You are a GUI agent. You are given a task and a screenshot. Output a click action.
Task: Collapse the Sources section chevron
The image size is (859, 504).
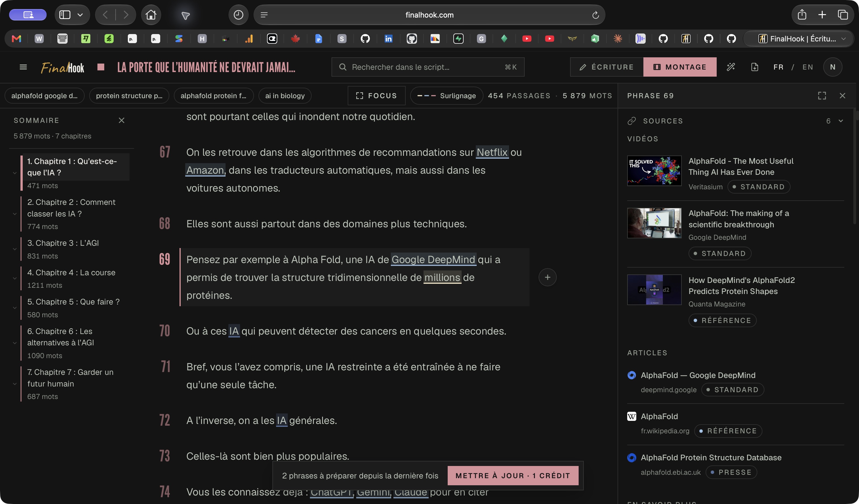(x=841, y=121)
